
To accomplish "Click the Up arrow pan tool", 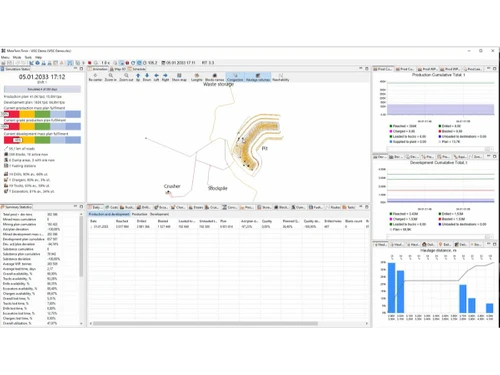I will point(138,77).
